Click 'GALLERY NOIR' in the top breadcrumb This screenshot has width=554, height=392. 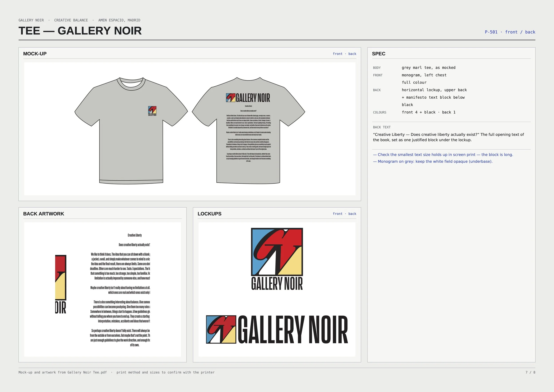point(31,20)
